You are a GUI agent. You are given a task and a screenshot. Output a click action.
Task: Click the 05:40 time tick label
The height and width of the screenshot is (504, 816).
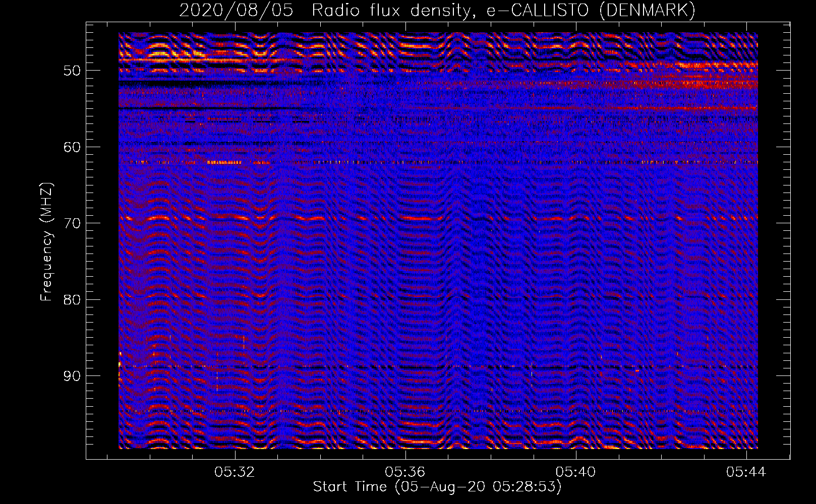576,472
